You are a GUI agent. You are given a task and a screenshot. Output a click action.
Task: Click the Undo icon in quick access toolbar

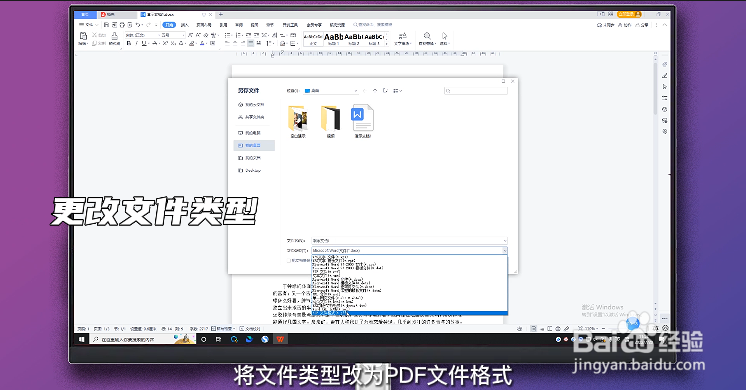click(x=138, y=25)
